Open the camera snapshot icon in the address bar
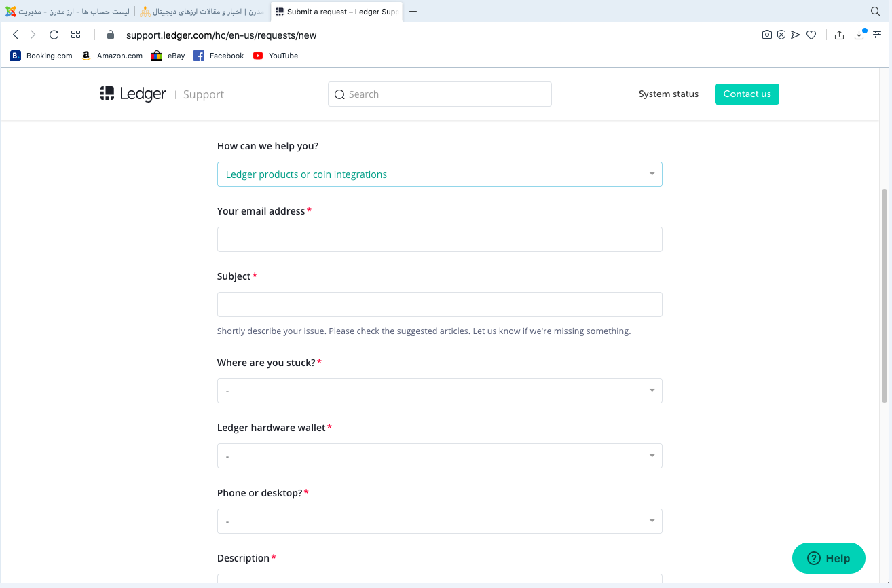892x588 pixels. [766, 35]
